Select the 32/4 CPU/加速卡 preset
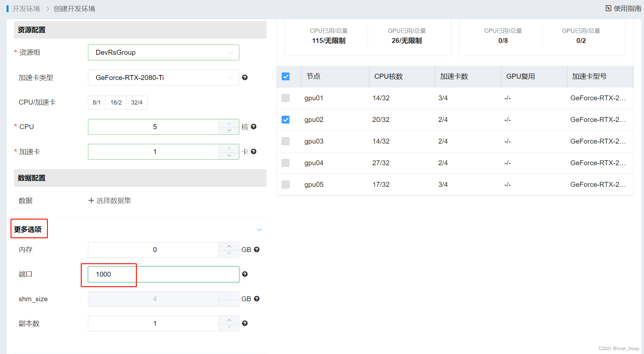The width and height of the screenshot is (644, 354). point(137,103)
